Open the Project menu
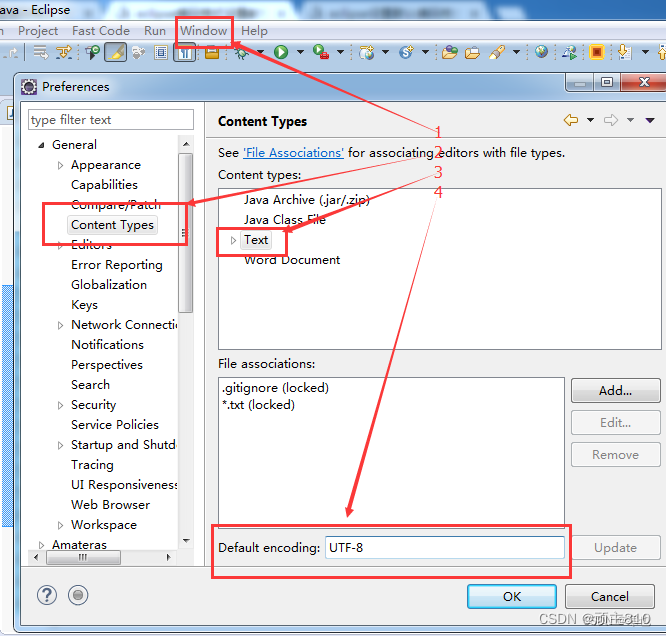 [x=38, y=31]
